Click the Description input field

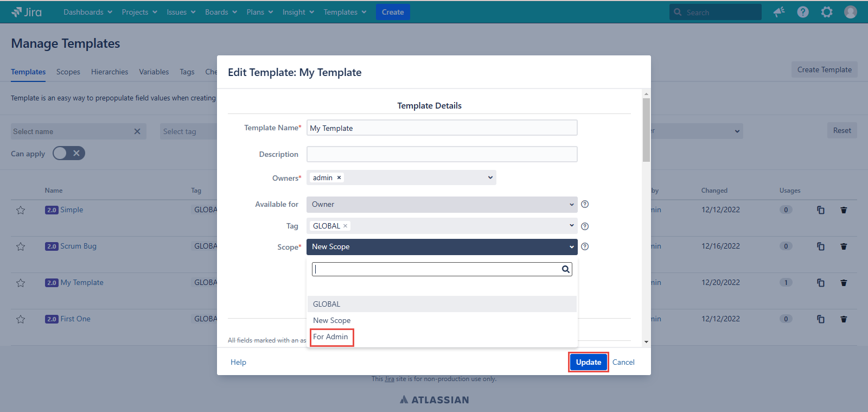[442, 154]
